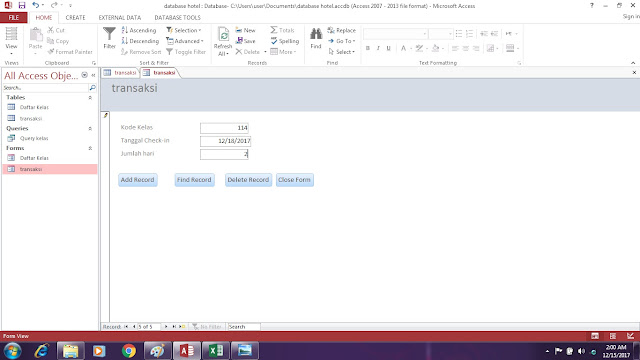Screen dimensions: 640x360
Task: Open Google Chrome from the taskbar
Action: point(129,351)
